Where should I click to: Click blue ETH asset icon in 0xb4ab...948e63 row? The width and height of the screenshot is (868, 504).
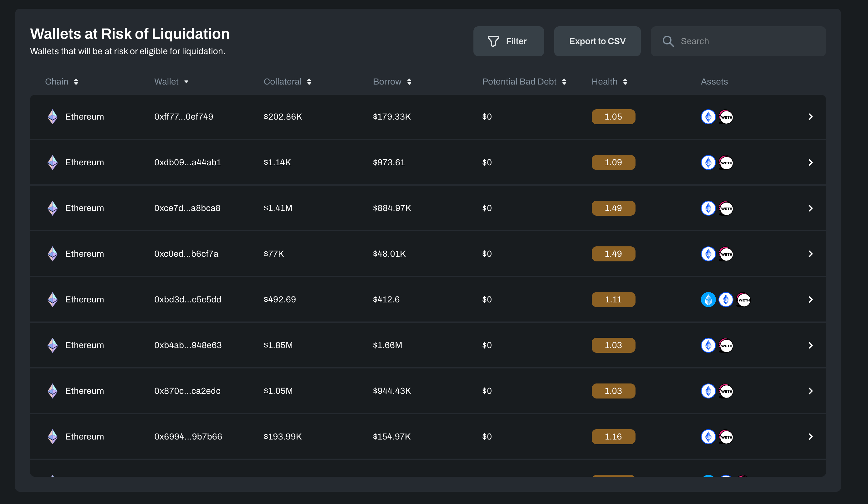point(708,345)
